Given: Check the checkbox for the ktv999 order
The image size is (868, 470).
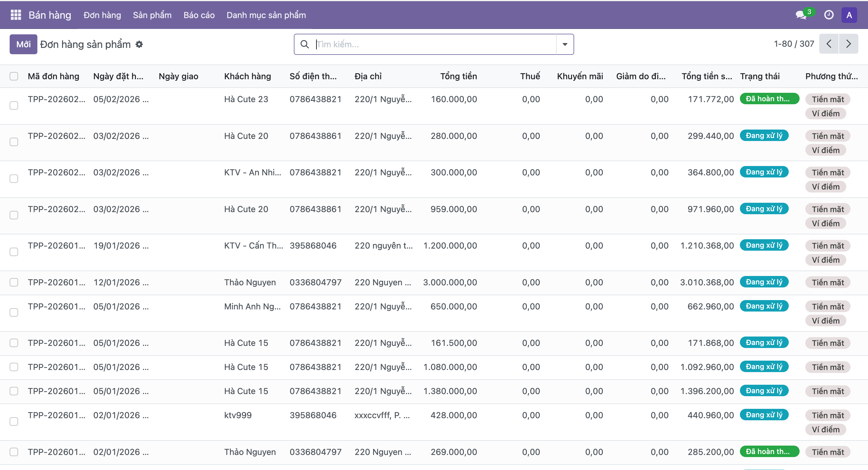Looking at the screenshot, I should click(14, 421).
